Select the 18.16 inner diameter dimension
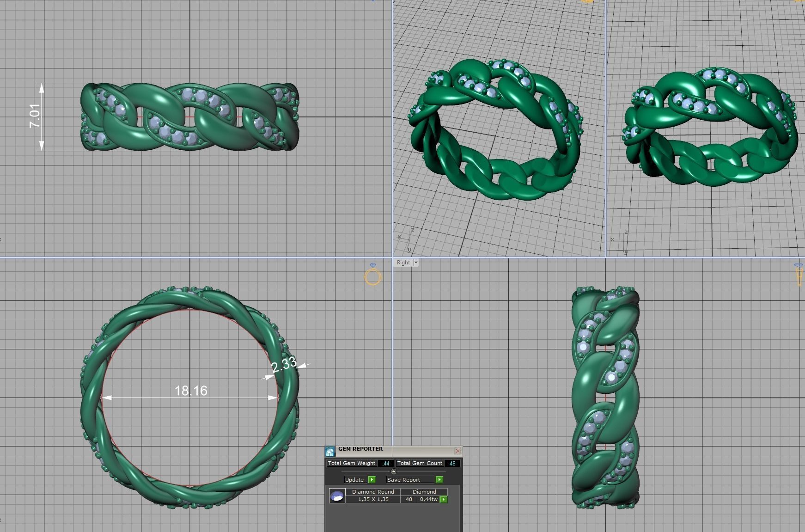This screenshot has width=805, height=532. [191, 391]
